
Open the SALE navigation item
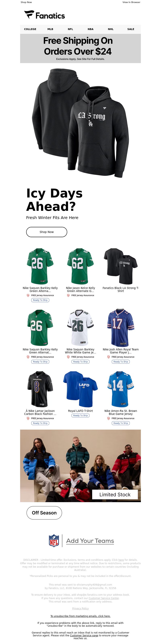coord(131,29)
